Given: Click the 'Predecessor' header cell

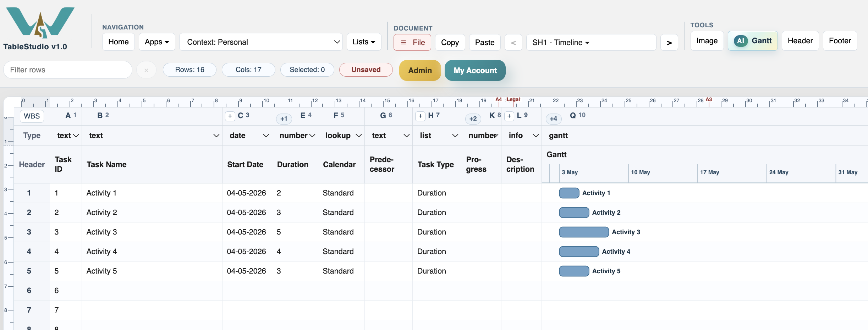Looking at the screenshot, I should 389,165.
